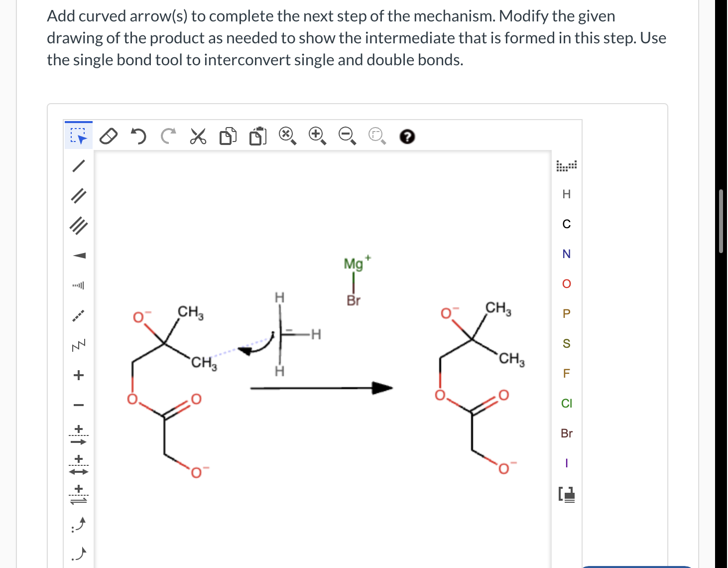The width and height of the screenshot is (728, 568).
Task: Select the triple bond tool
Action: [79, 226]
